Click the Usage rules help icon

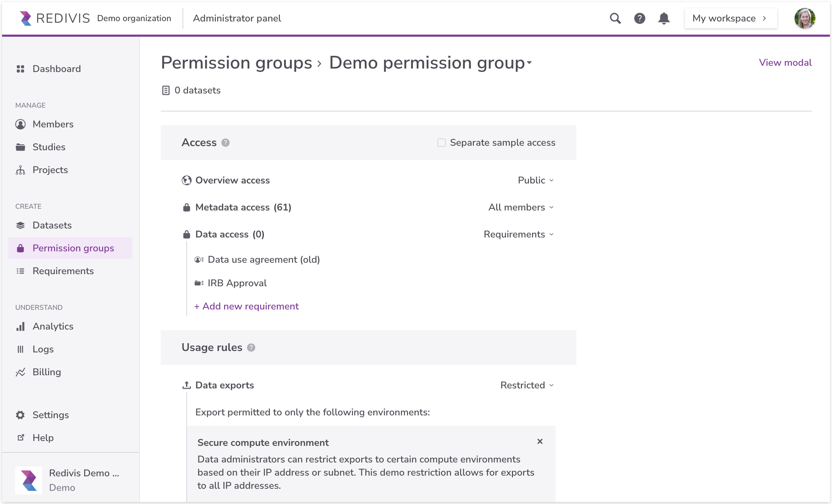point(251,348)
